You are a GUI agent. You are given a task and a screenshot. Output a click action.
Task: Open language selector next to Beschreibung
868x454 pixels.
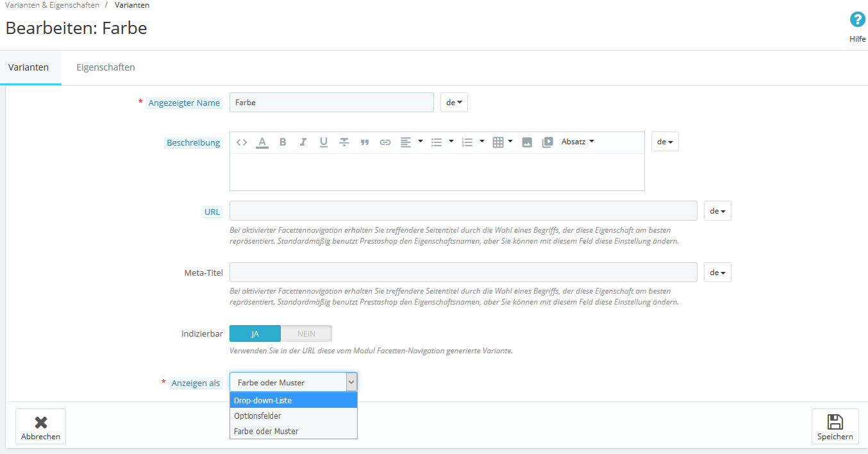665,142
